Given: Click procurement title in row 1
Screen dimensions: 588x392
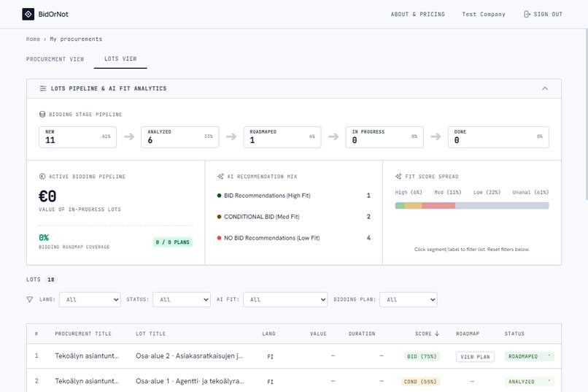Looking at the screenshot, I should (87, 356).
